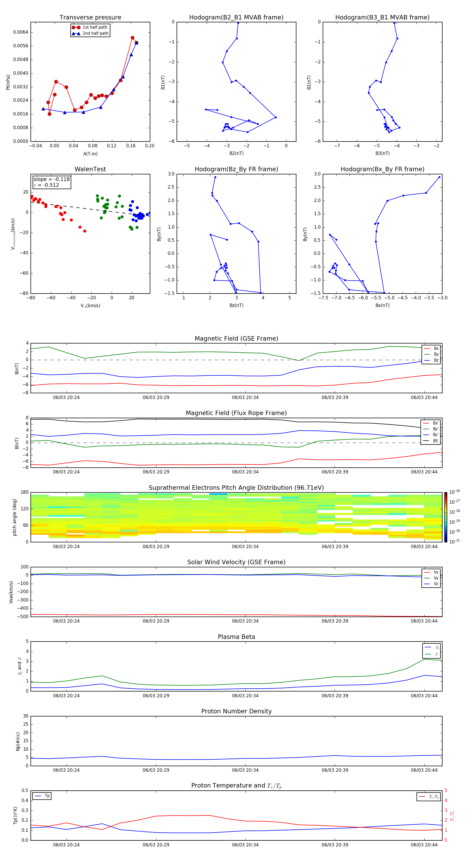Click '06/03 20:44' under Proton Temperature plot

(x=424, y=845)
